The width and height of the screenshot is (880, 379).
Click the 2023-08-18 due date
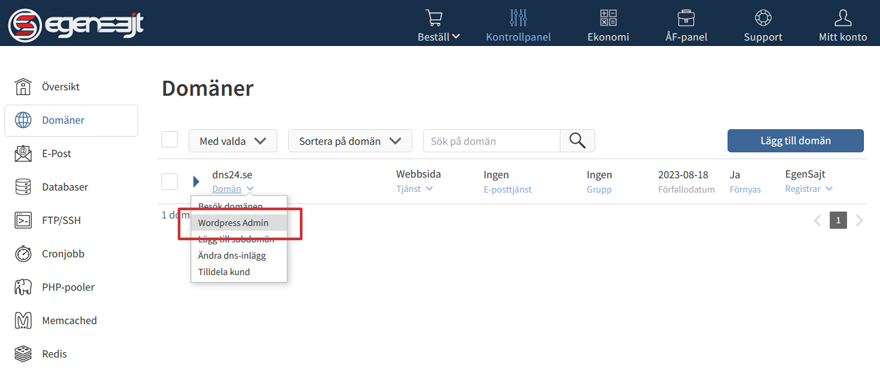point(683,175)
